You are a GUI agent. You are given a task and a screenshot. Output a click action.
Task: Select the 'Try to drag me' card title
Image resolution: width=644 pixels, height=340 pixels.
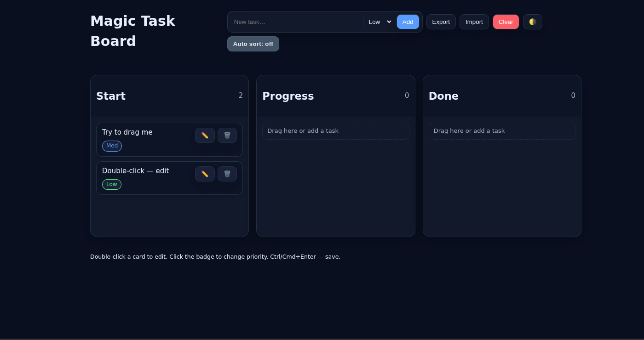click(x=127, y=132)
